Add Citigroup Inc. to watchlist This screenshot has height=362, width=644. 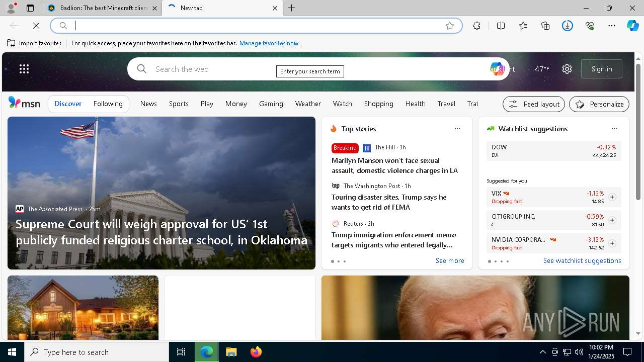[612, 220]
